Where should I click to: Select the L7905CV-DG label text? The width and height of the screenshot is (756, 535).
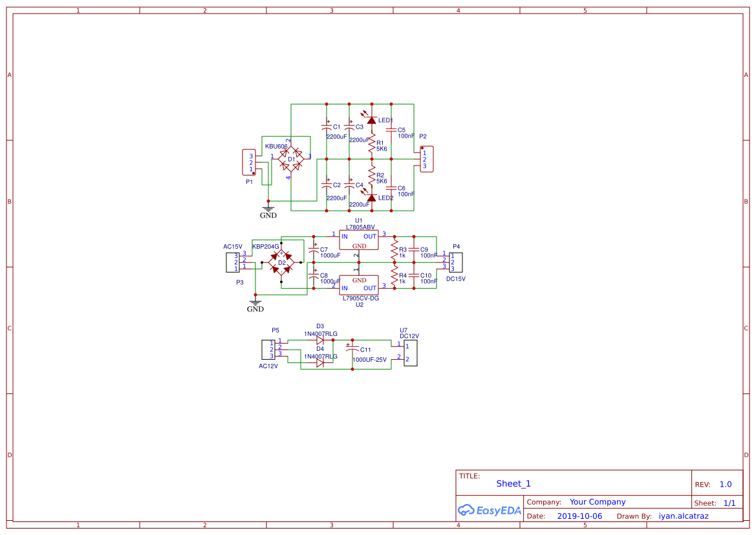(361, 298)
